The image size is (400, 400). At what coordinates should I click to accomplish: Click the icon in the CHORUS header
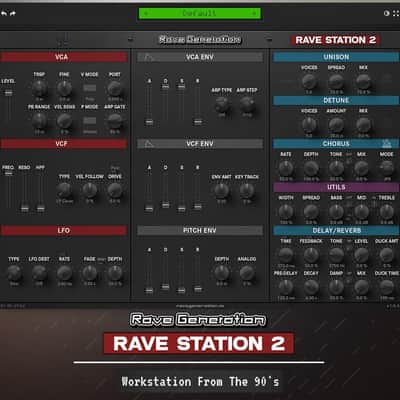pyautogui.click(x=387, y=144)
